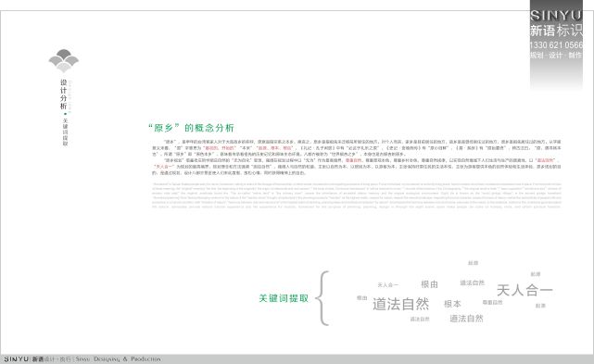Select the largest 天人合一 keyword
Screen dimensions: 594x364
pos(524,290)
